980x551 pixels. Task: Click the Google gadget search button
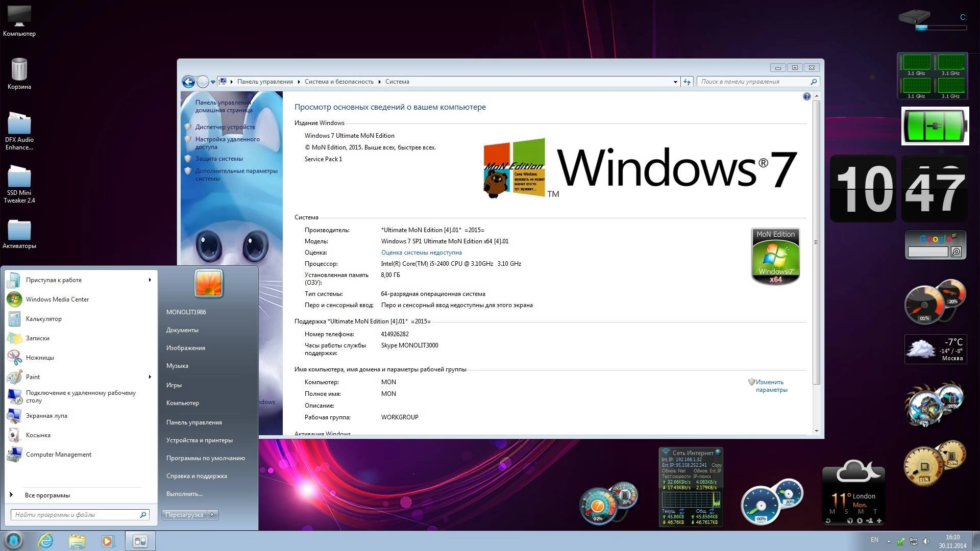click(956, 252)
